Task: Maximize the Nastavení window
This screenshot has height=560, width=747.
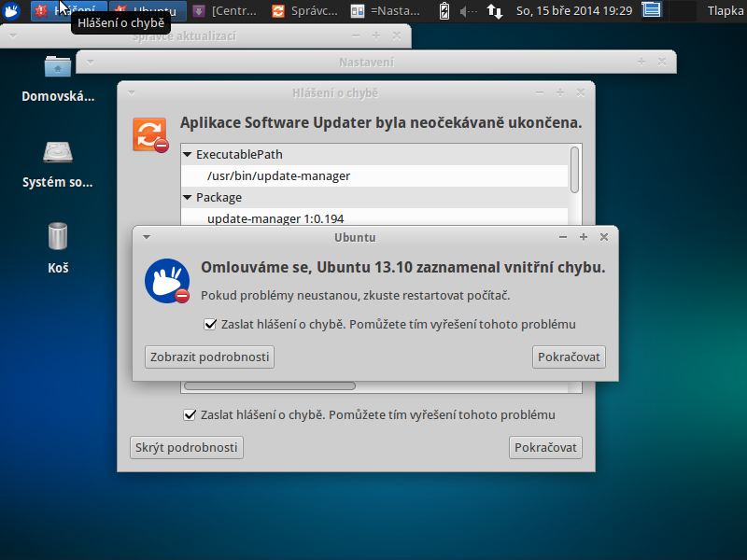Action: pos(641,62)
